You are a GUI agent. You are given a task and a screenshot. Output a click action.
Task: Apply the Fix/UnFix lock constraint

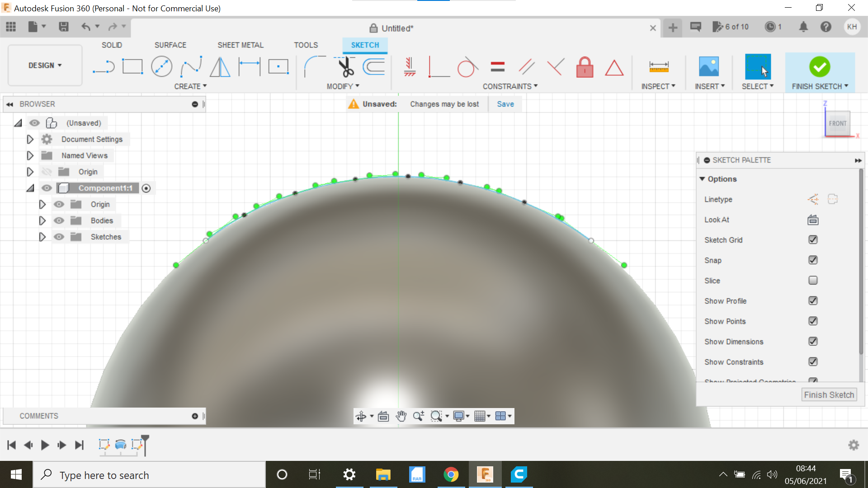(x=585, y=67)
